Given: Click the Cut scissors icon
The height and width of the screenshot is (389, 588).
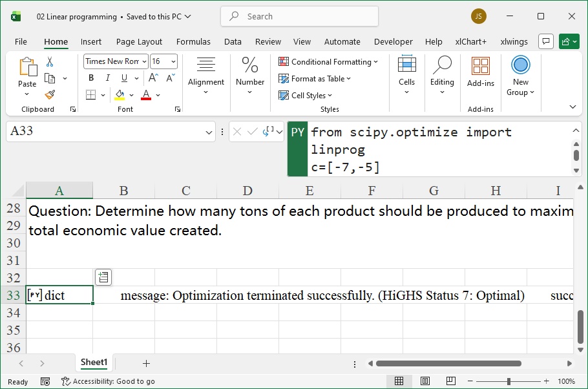Looking at the screenshot, I should (50, 61).
